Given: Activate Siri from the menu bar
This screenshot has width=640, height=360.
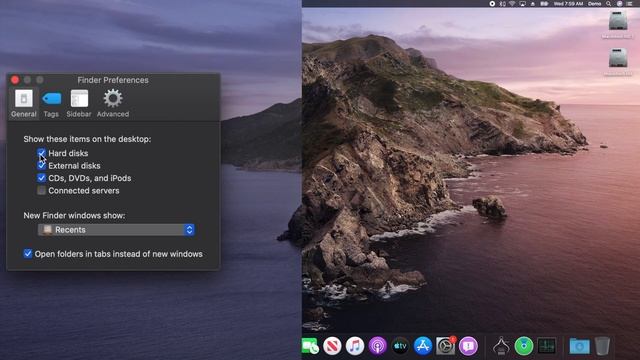Looking at the screenshot, I should coord(620,4).
